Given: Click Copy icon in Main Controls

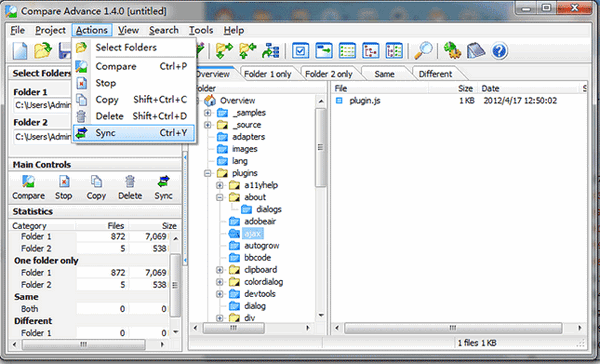Looking at the screenshot, I should (x=96, y=182).
